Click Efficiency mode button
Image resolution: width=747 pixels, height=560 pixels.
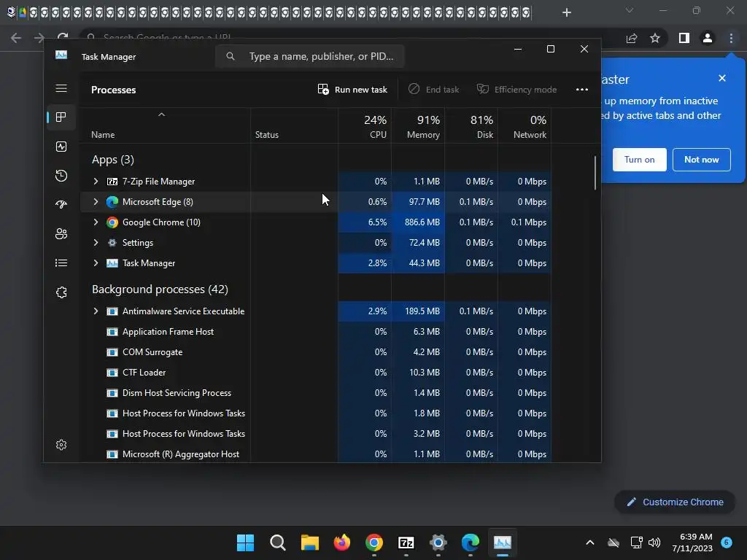tap(517, 90)
